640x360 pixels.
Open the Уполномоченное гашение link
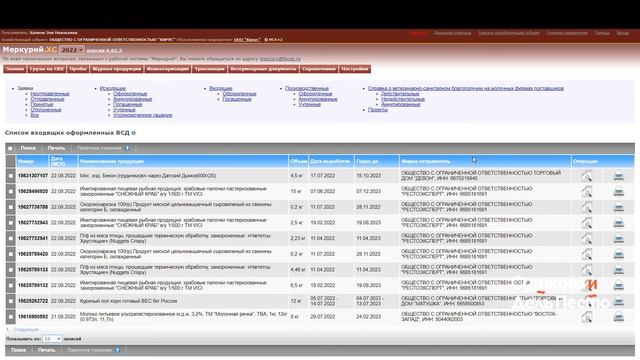(142, 116)
